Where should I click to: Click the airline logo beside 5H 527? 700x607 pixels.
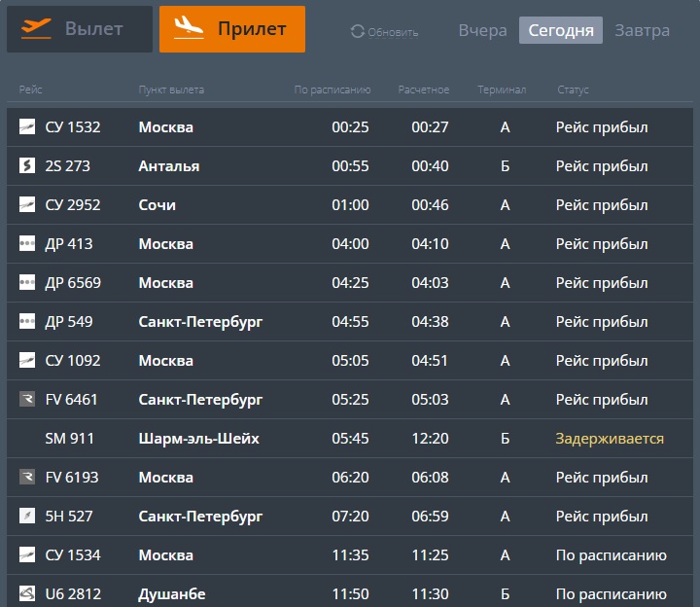tap(27, 516)
